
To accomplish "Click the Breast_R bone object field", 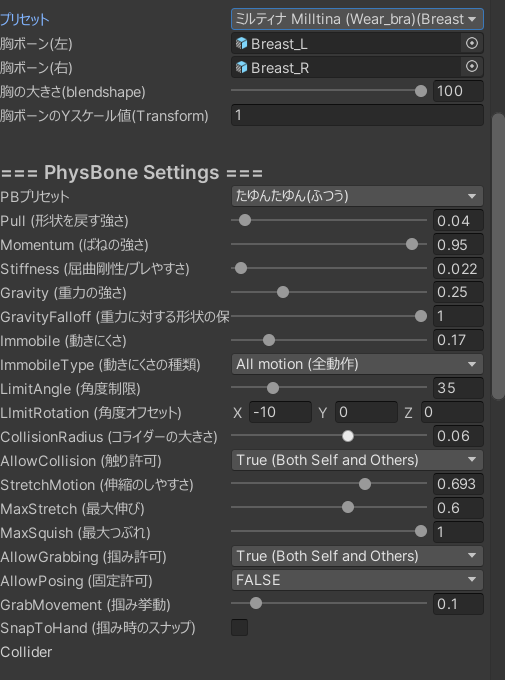I will pyautogui.click(x=357, y=67).
